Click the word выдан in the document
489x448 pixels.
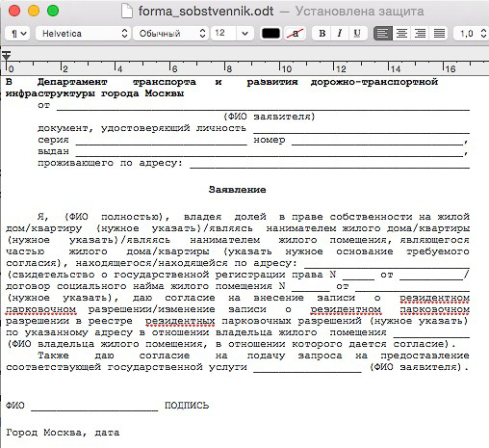pos(53,151)
